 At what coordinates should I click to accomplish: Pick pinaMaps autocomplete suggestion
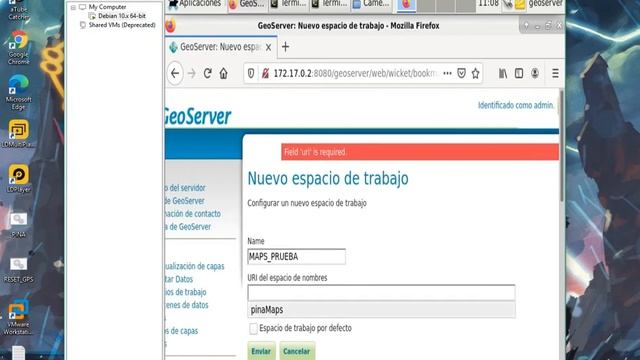tap(381, 310)
